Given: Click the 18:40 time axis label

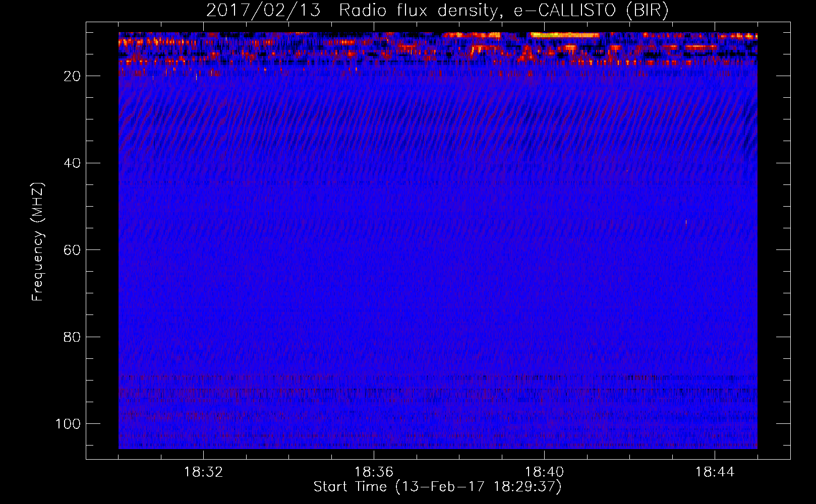Looking at the screenshot, I should (544, 472).
